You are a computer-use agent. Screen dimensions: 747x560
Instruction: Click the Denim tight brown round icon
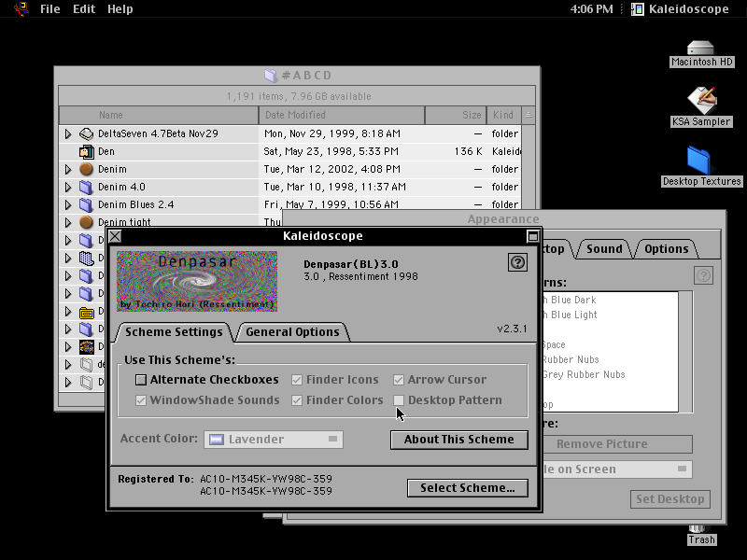coord(86,222)
